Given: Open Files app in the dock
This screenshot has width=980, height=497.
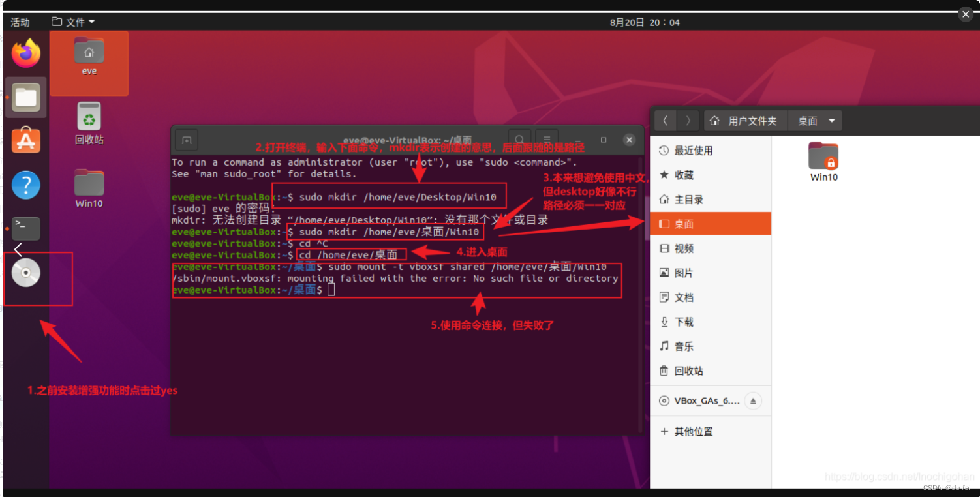Looking at the screenshot, I should 26,98.
